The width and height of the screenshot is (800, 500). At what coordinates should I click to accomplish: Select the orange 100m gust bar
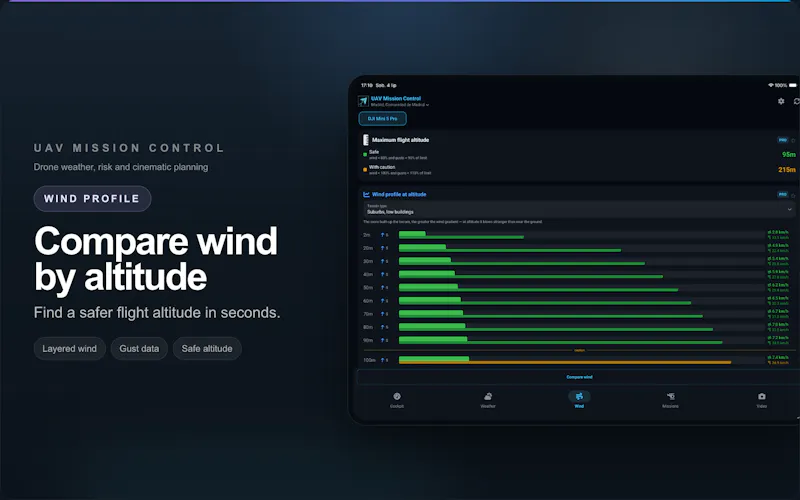[x=565, y=363]
